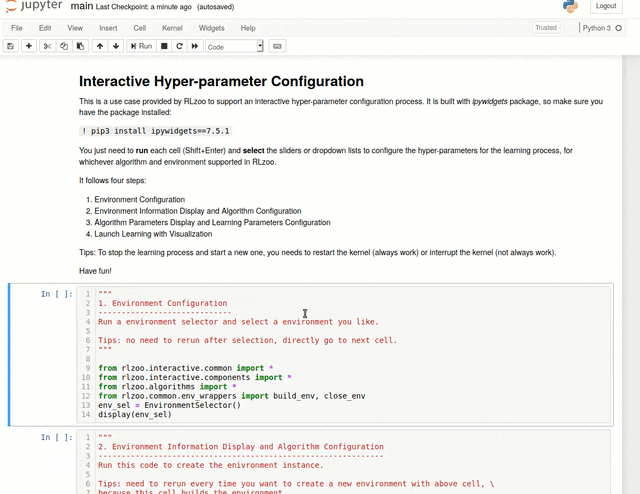Open the Edit menu

point(45,28)
